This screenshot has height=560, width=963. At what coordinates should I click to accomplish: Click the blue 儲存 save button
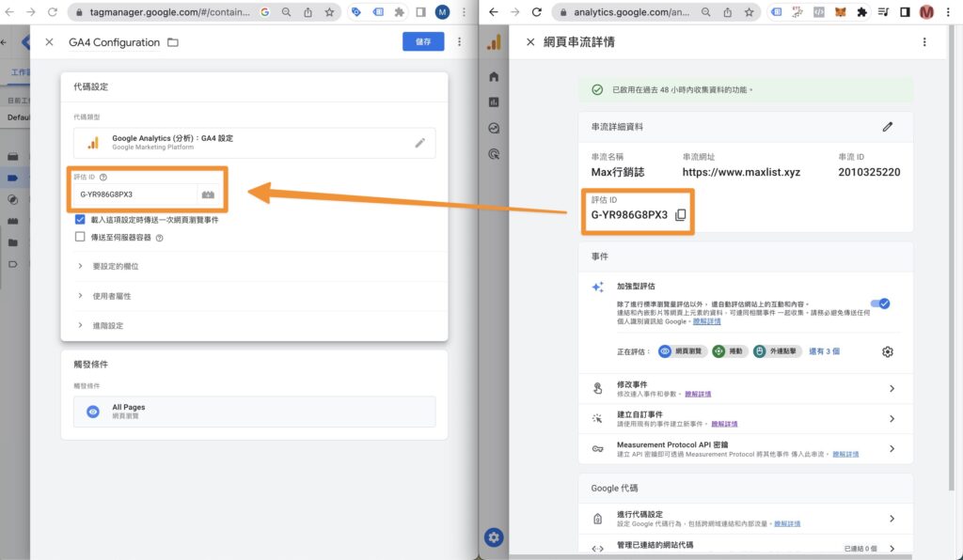[423, 41]
